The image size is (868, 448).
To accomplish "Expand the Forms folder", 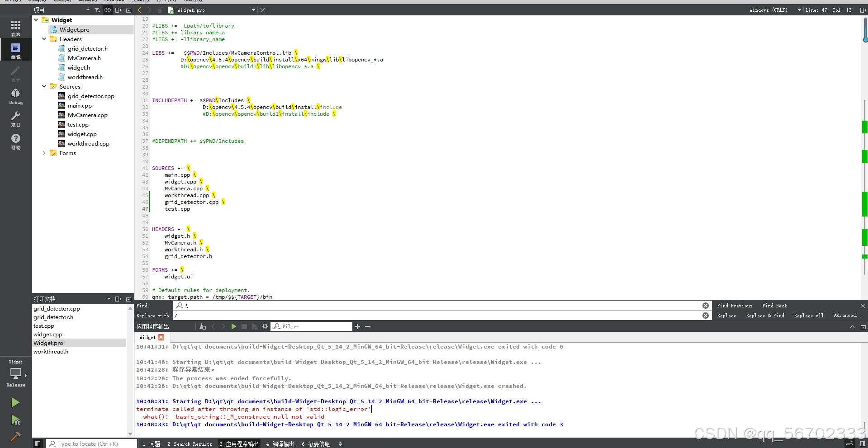I will click(x=44, y=153).
